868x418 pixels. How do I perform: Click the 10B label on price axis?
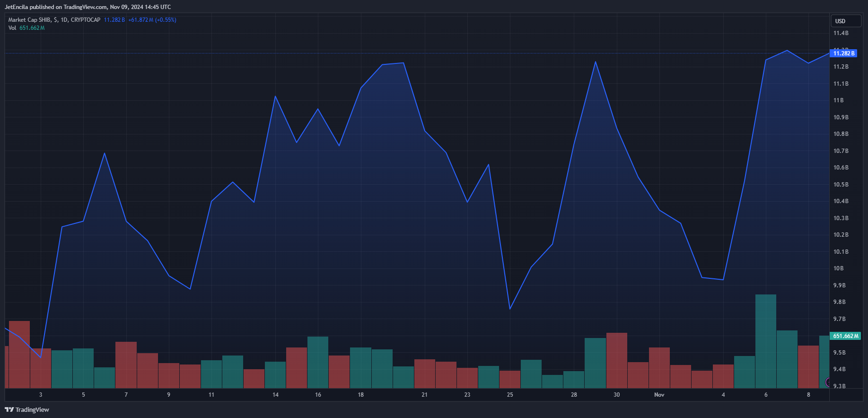click(838, 268)
